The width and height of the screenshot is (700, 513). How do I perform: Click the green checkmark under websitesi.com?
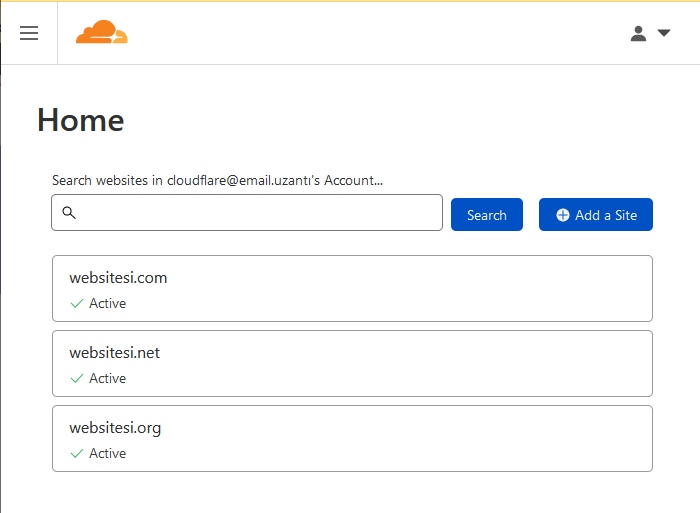coord(77,304)
